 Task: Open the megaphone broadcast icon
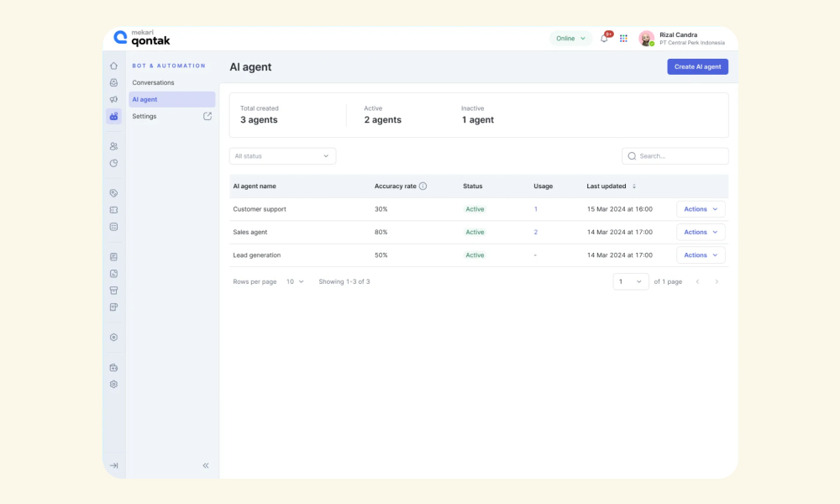tap(113, 99)
